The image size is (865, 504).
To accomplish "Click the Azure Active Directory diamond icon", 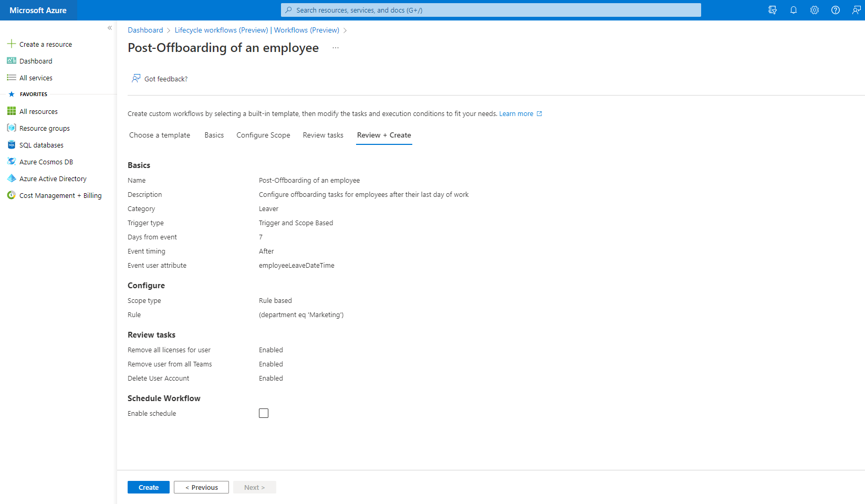I will pos(12,178).
